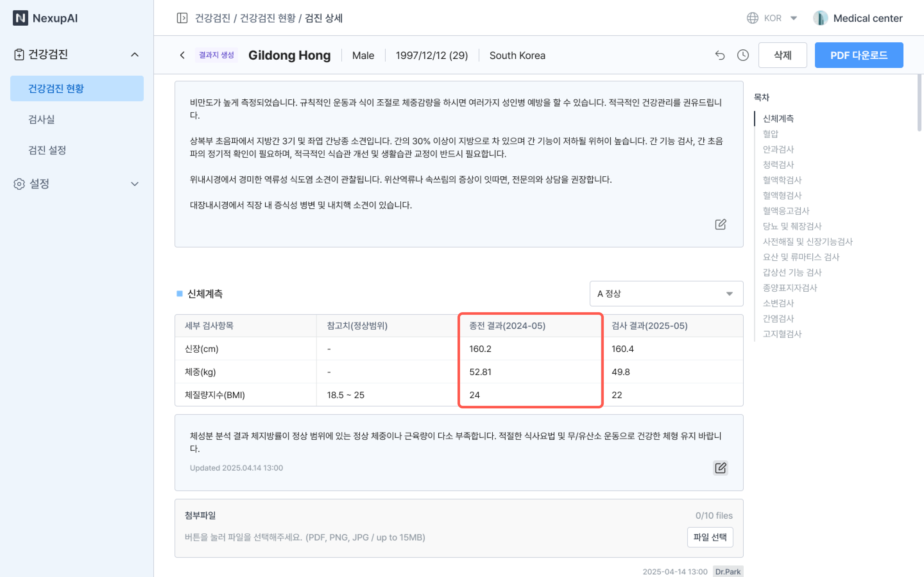924x577 pixels.
Task: Click the page's vertical scrollbar
Action: [920, 103]
